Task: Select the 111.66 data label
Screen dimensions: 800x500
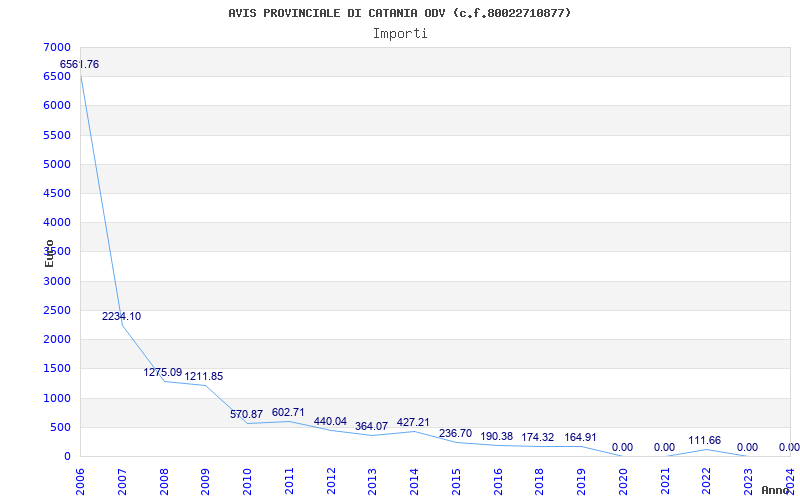Action: (705, 440)
